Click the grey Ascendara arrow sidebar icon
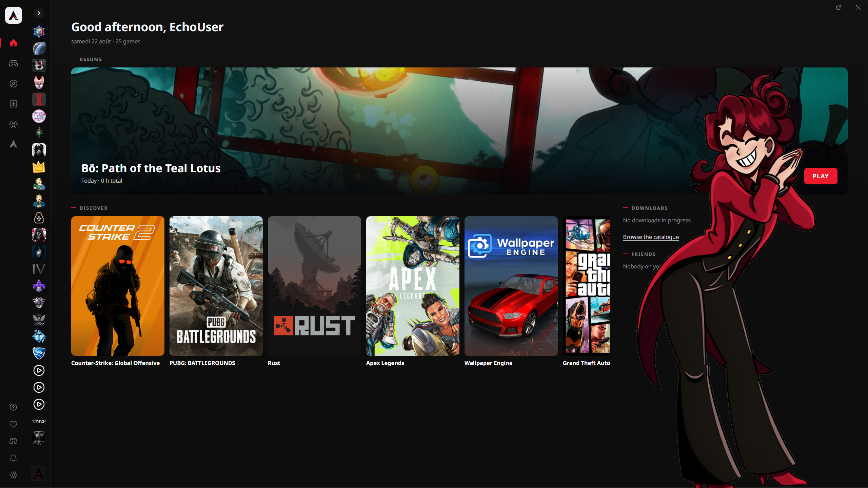 pos(14,144)
